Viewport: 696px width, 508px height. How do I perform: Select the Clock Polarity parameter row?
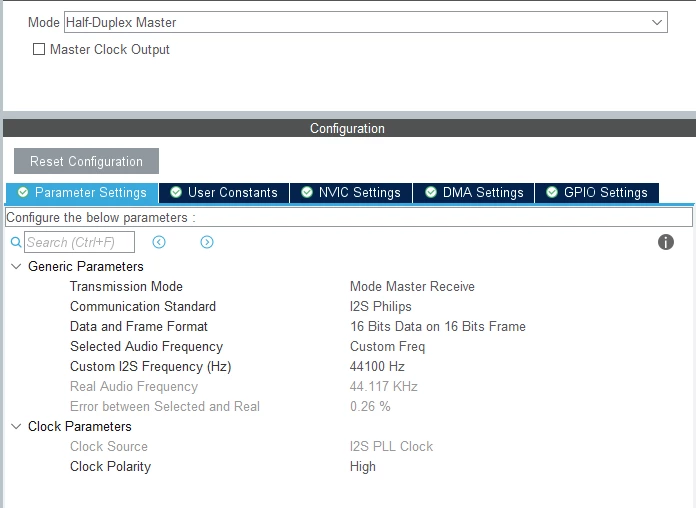[350, 466]
